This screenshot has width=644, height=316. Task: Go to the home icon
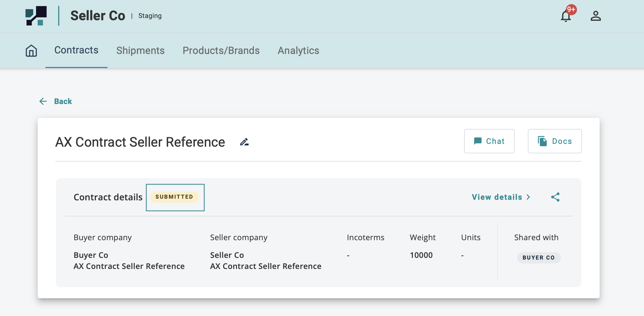point(31,51)
